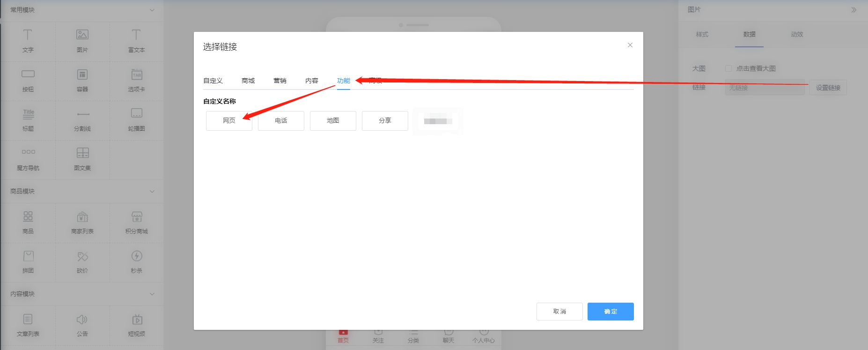Image resolution: width=868 pixels, height=350 pixels.
Task: Select the 魔方导航 navigation module icon
Action: coord(28,152)
